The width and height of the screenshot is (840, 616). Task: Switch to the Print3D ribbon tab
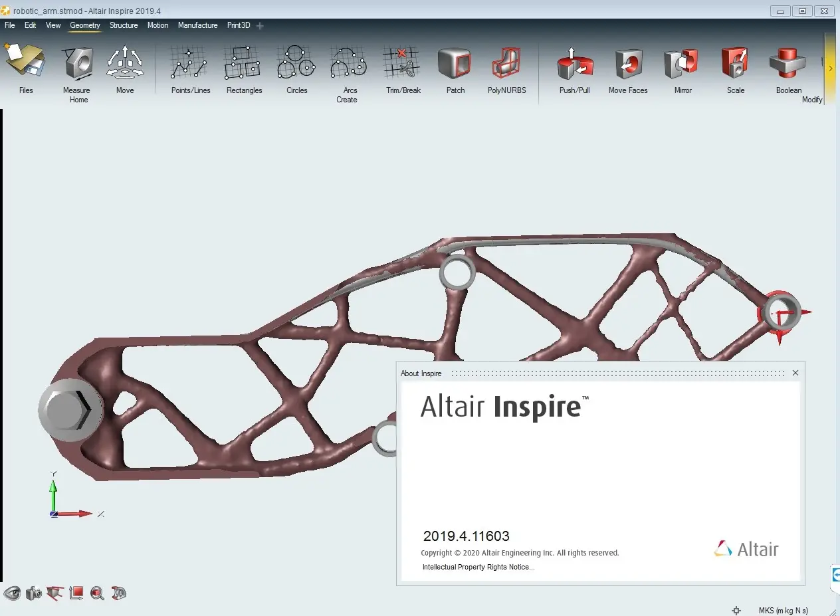[239, 25]
